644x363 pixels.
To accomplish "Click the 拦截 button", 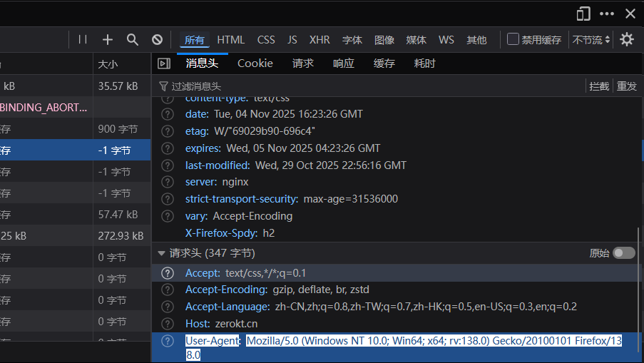I will click(x=599, y=86).
